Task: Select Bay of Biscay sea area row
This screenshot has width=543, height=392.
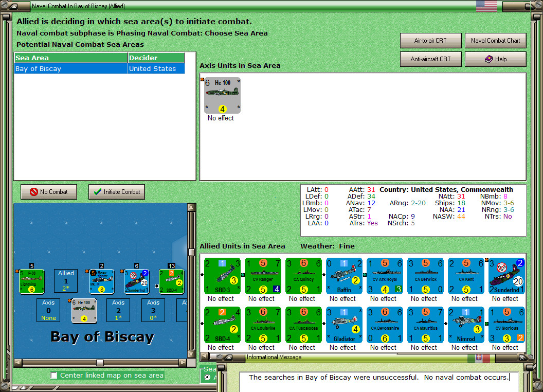Action: coord(100,68)
